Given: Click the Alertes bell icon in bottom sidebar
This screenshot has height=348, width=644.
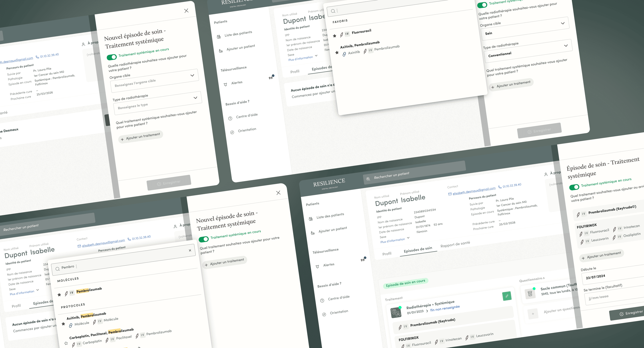Looking at the screenshot, I should [x=317, y=267].
